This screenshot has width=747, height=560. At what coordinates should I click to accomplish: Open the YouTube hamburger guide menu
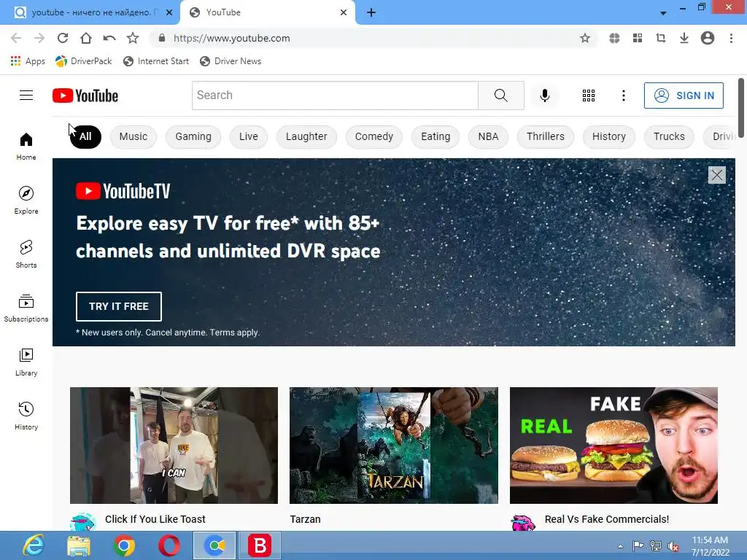click(26, 96)
